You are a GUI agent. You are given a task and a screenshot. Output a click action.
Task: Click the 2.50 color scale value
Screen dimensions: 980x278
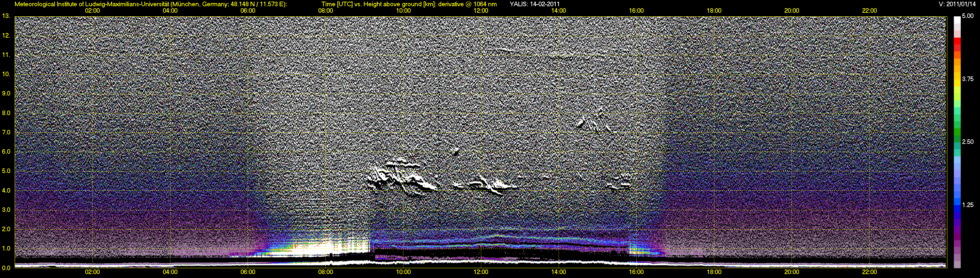pos(968,142)
